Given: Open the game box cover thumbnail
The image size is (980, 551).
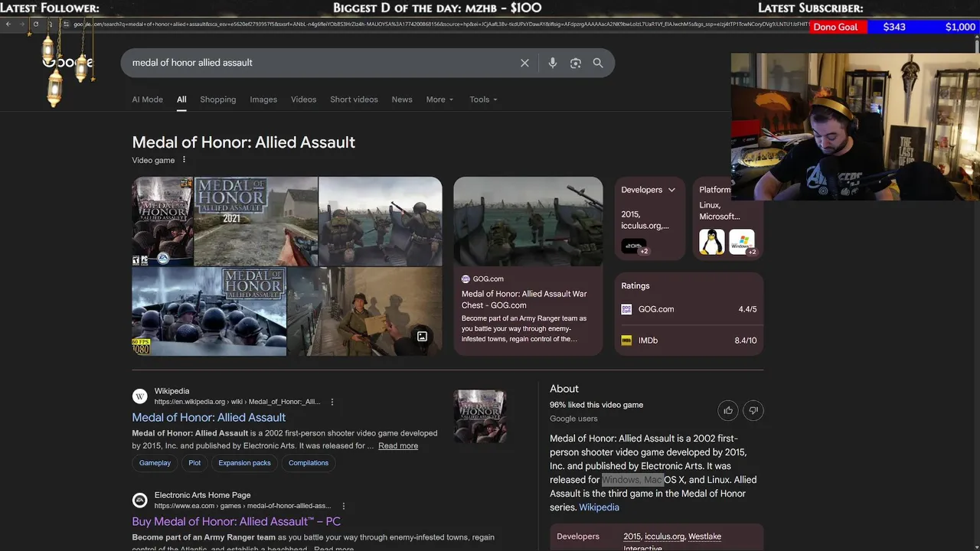Looking at the screenshot, I should pyautogui.click(x=162, y=221).
